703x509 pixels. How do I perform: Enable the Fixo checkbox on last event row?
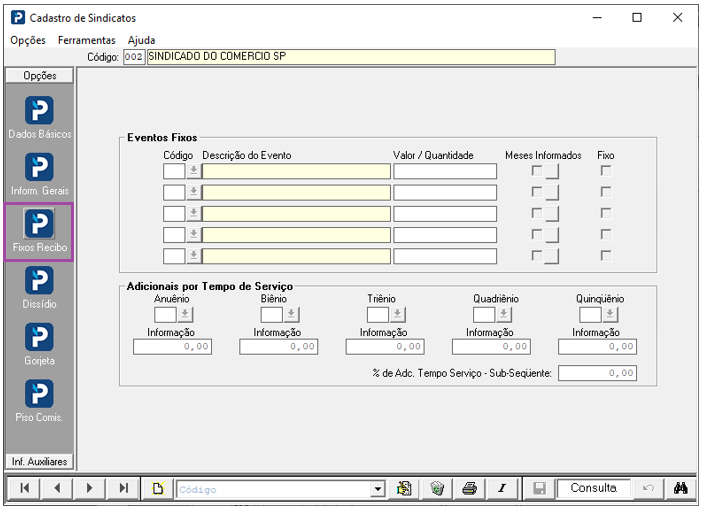[x=605, y=256]
